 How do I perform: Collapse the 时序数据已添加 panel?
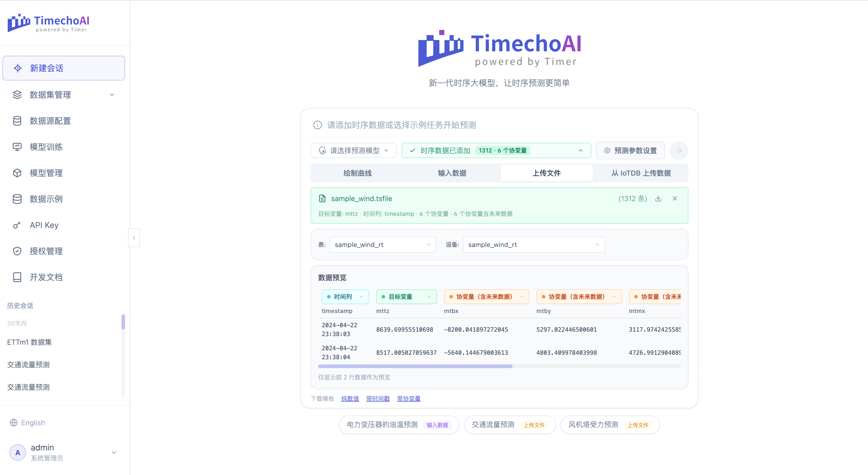click(x=580, y=150)
